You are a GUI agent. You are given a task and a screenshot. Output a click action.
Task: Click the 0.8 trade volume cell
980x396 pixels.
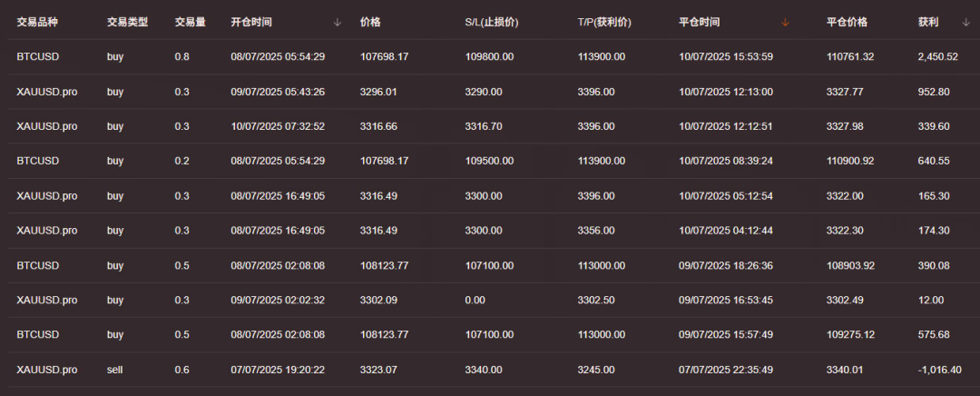182,56
